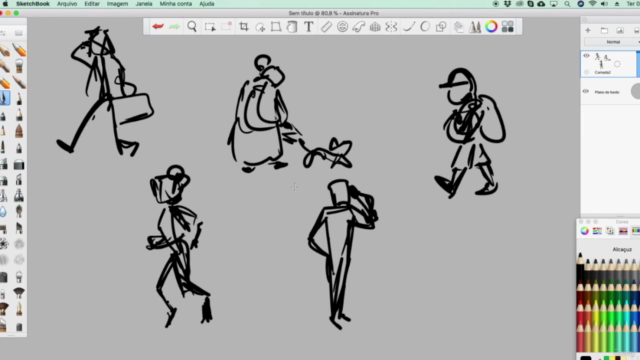Select the highlighted ink pen brush
The width and height of the screenshot is (640, 360).
[x=4, y=98]
